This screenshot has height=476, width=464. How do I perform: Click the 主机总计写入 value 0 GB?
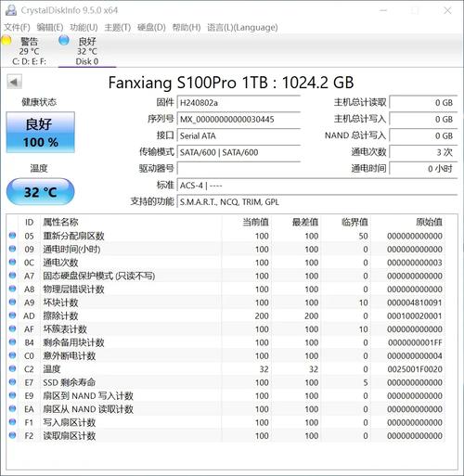click(x=423, y=119)
